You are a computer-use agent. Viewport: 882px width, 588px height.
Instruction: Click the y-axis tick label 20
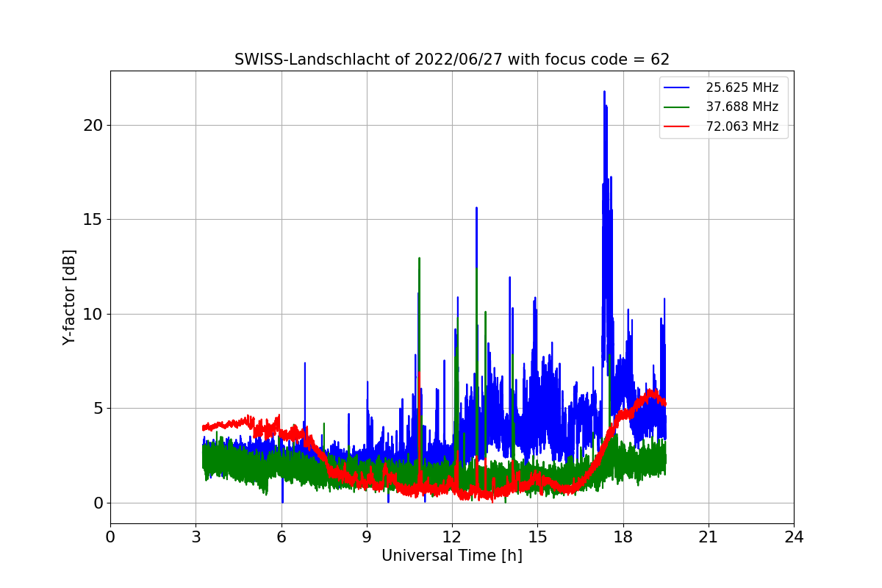(93, 125)
